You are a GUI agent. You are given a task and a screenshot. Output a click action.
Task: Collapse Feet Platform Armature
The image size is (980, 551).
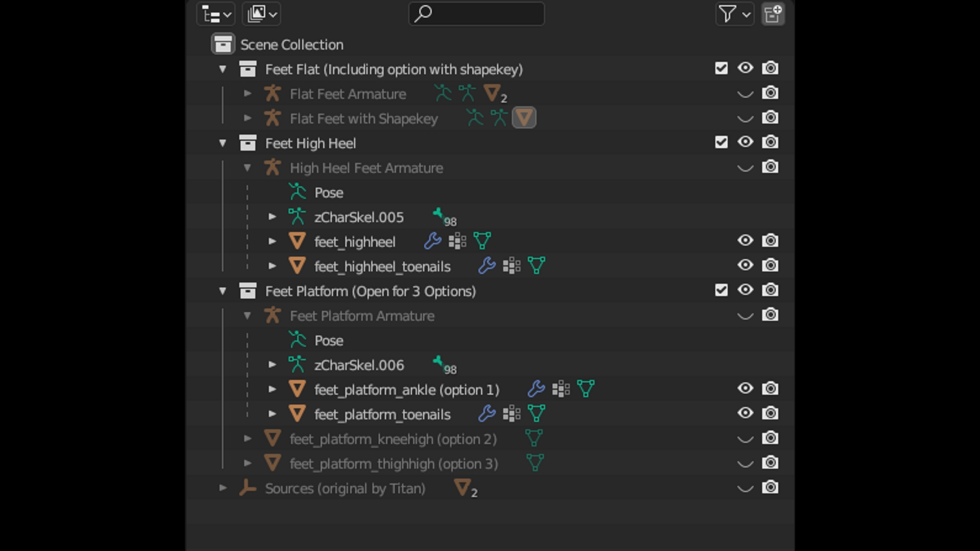[x=248, y=315]
